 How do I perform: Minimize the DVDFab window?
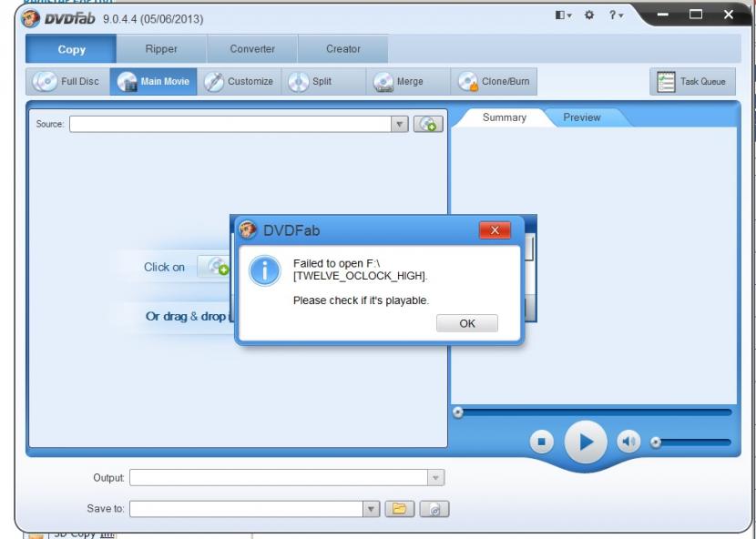click(x=663, y=15)
